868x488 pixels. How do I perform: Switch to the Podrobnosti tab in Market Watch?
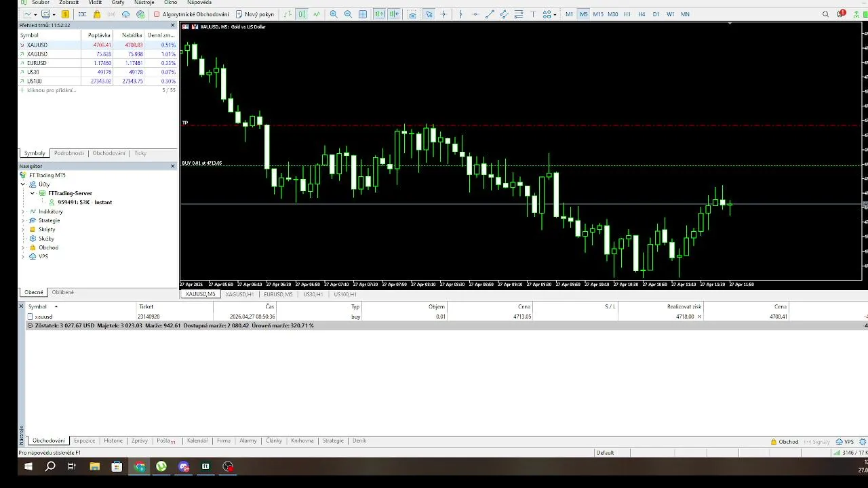pos(69,153)
